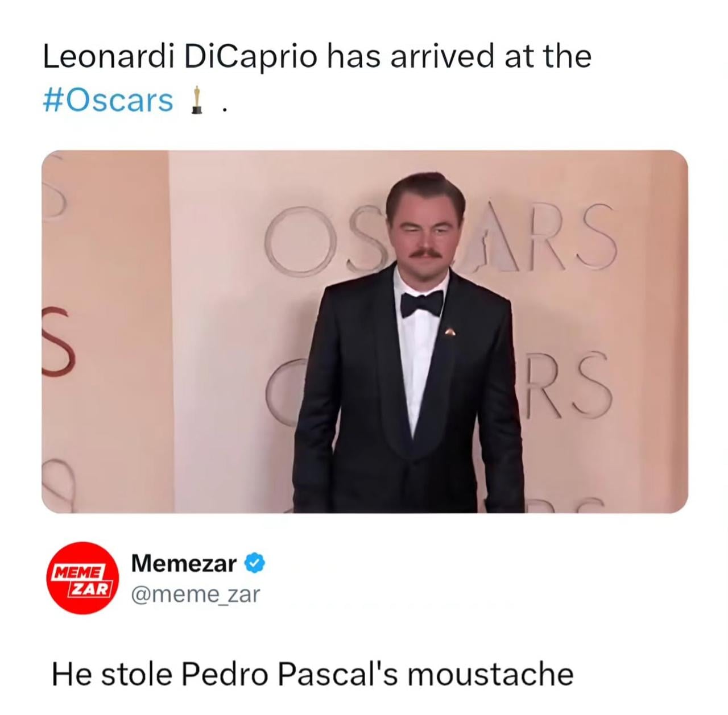Click the tuxedo lapel pin in the image

[x=450, y=331]
